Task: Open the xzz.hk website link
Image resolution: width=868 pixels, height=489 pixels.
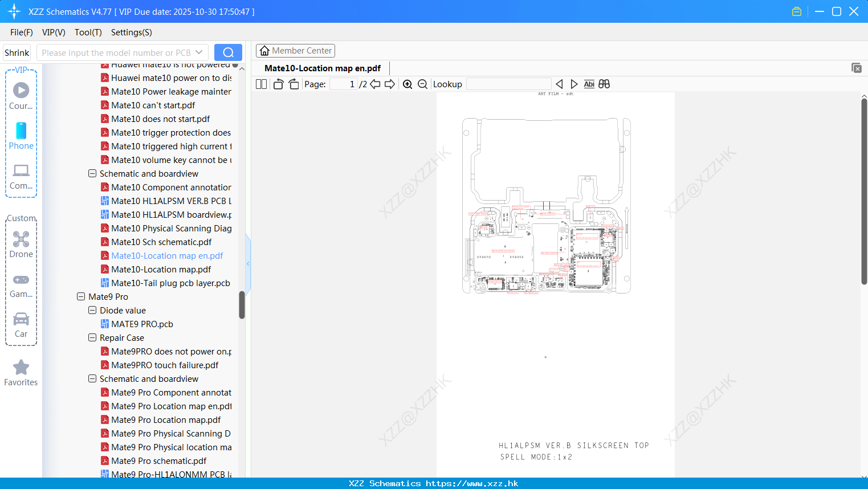Action: pyautogui.click(x=472, y=483)
